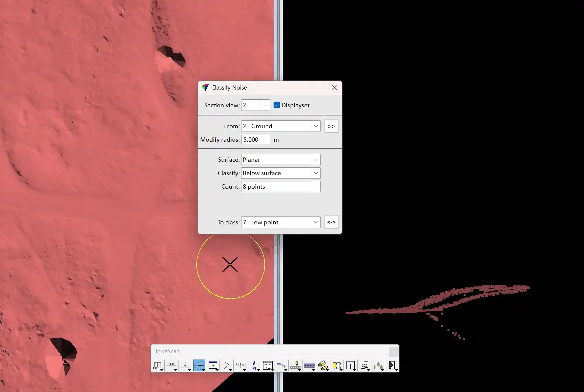Click the Modify radius input field
Screen dimensions: 584x392
255,140
